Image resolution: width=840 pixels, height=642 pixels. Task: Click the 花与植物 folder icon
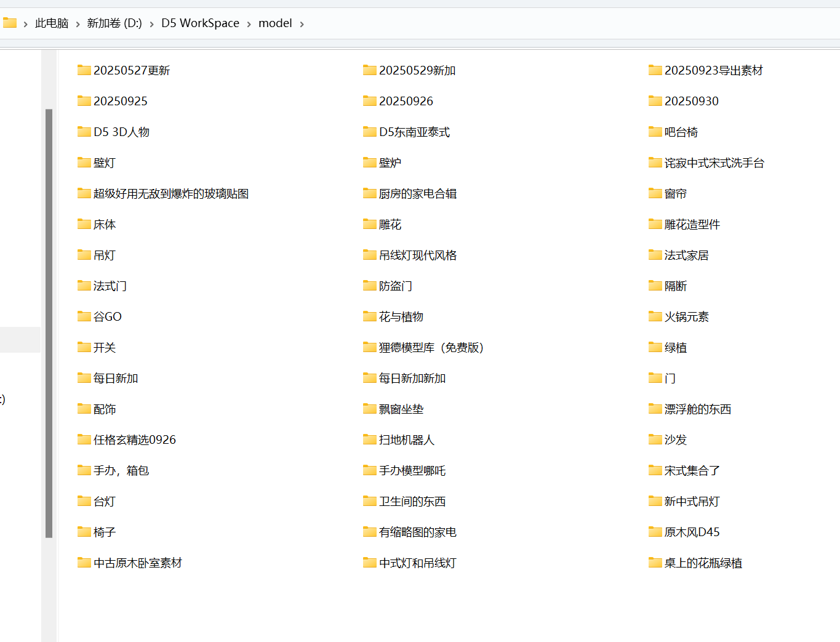[x=369, y=316]
